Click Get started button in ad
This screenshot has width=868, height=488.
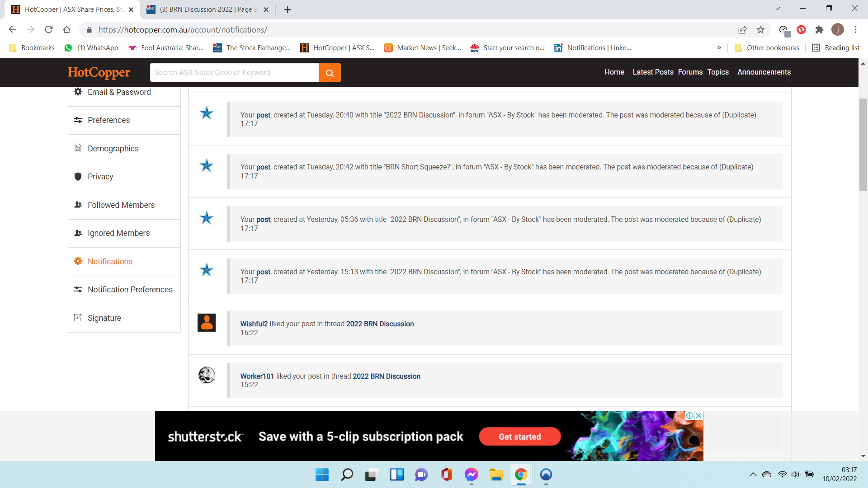pyautogui.click(x=519, y=436)
